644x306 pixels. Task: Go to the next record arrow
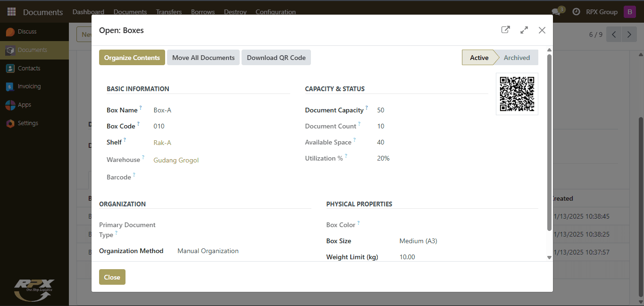point(629,34)
